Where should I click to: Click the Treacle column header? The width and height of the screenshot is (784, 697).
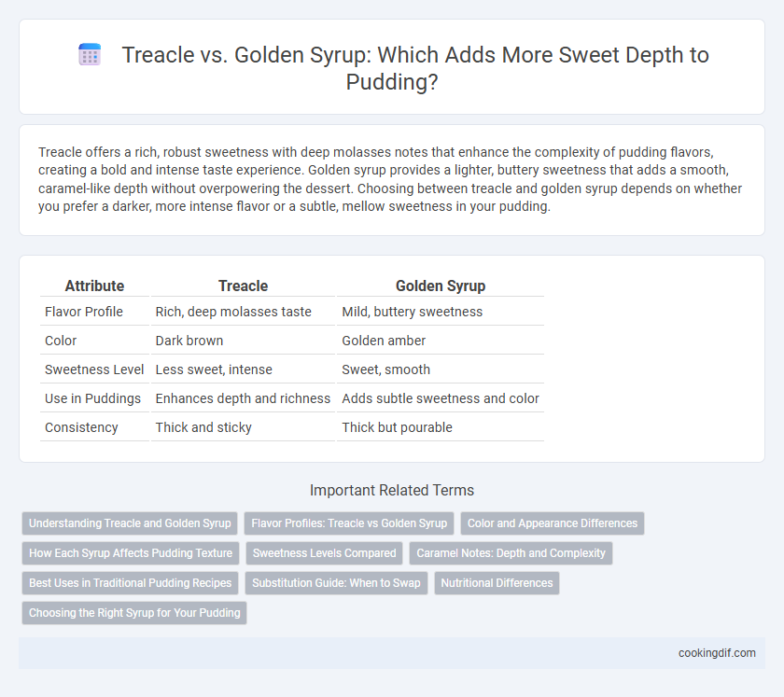(x=243, y=286)
